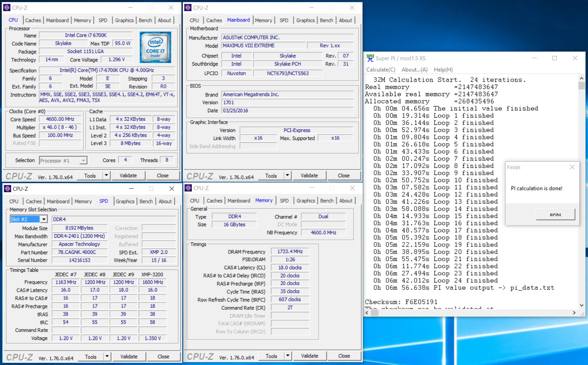Open the Calculate(C) menu in Super PI
Screen dimensions: 588x365
(381, 70)
